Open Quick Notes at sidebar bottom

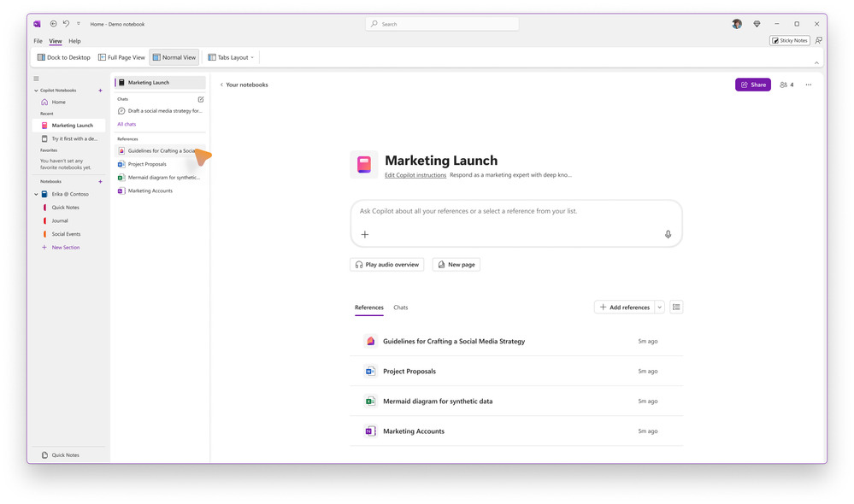click(x=61, y=455)
